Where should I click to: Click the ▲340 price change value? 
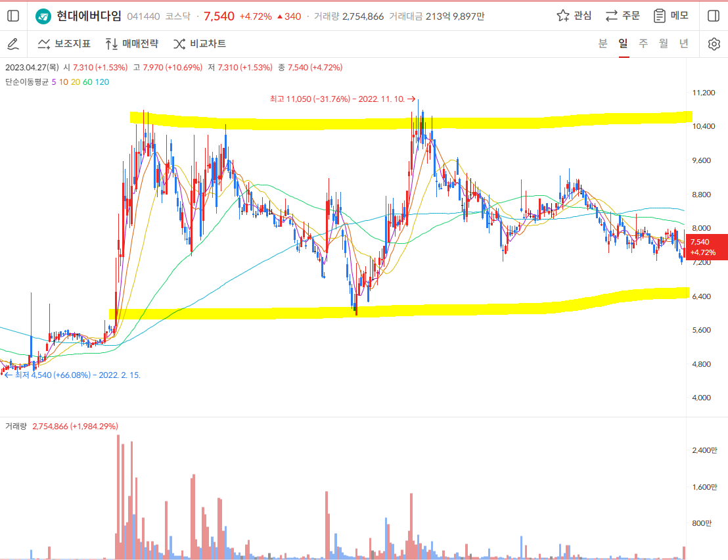coord(289,16)
